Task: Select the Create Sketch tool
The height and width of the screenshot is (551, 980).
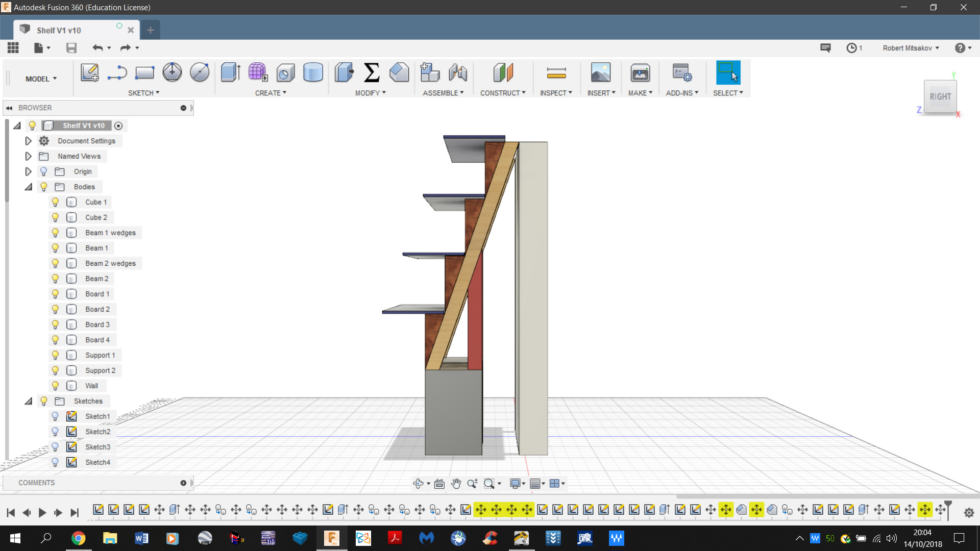Action: click(x=90, y=72)
